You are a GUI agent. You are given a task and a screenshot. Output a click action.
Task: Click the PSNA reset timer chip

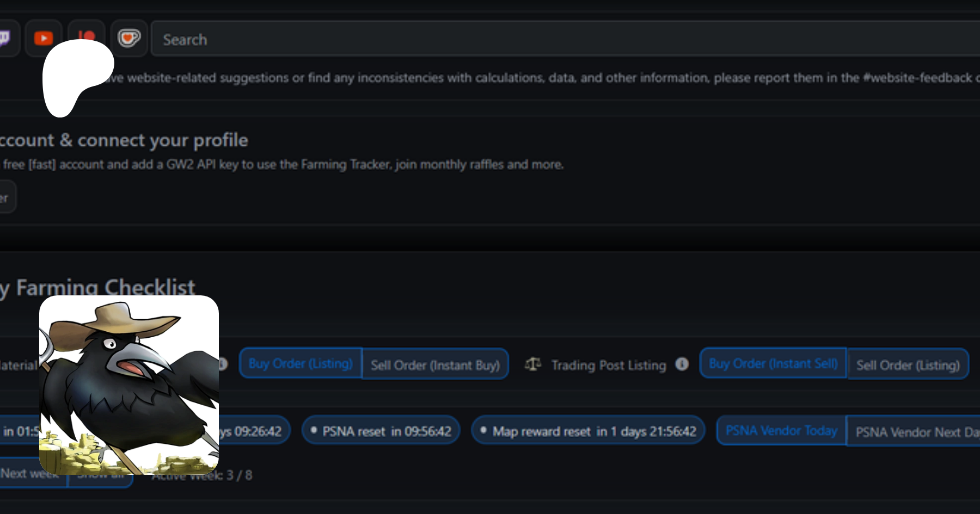381,431
